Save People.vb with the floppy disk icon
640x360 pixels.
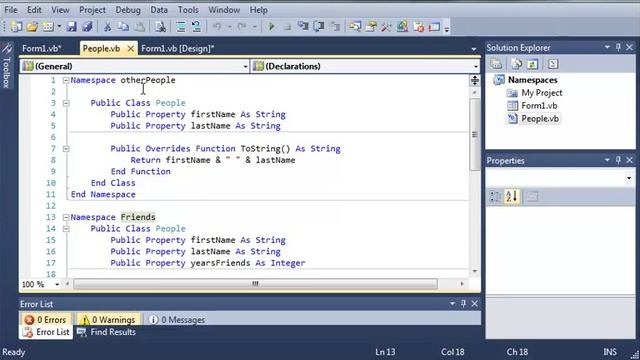click(72, 27)
